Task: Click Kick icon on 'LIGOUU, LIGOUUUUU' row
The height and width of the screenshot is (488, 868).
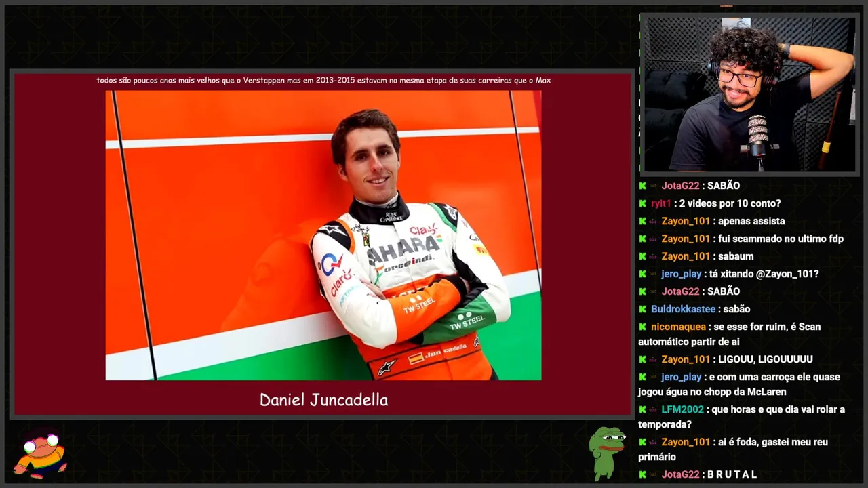Action: click(x=642, y=359)
